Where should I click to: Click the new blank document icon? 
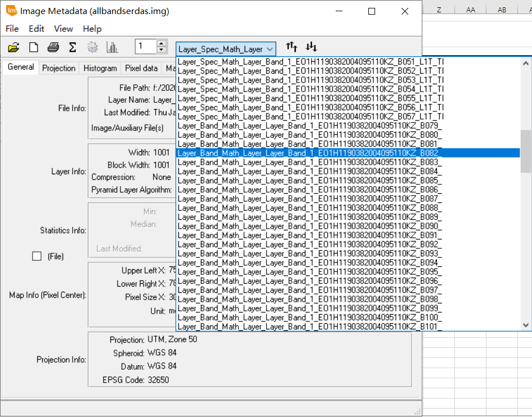[x=34, y=47]
